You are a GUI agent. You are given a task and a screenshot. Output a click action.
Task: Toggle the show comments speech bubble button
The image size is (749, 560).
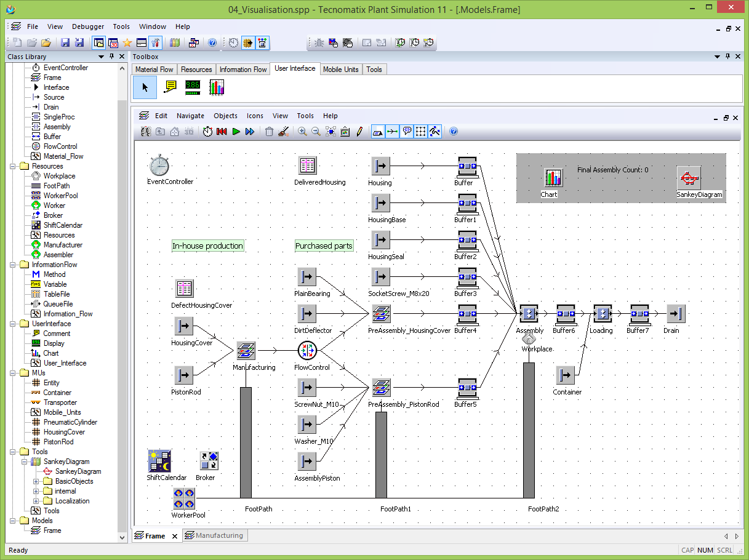click(x=407, y=131)
